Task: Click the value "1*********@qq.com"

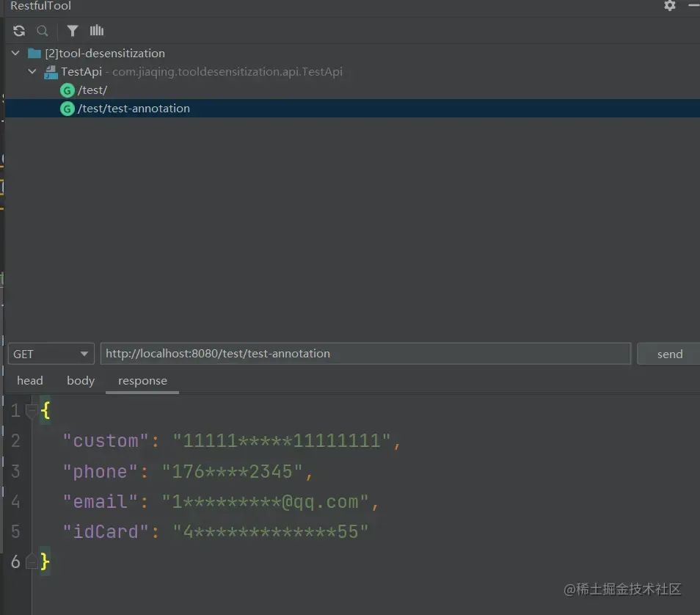Action: coord(265,502)
